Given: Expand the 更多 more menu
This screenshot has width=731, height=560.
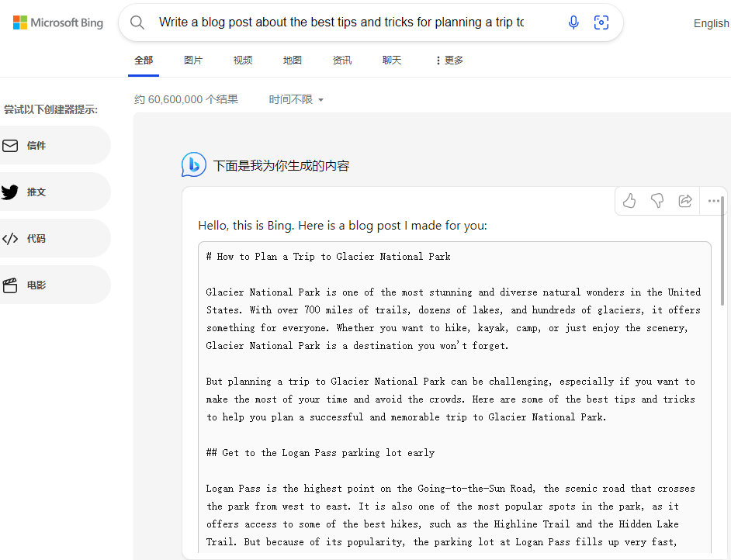Looking at the screenshot, I should (x=449, y=60).
